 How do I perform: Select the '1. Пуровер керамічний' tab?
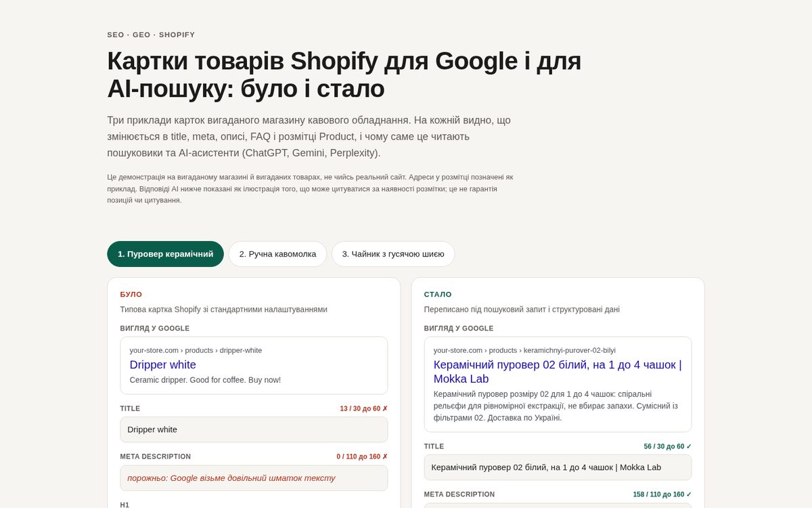165,254
